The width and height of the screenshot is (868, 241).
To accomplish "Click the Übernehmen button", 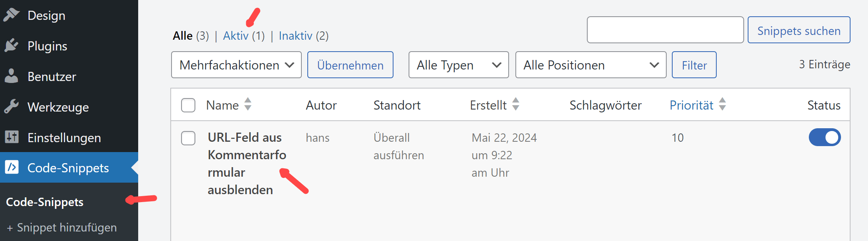I will pyautogui.click(x=350, y=65).
